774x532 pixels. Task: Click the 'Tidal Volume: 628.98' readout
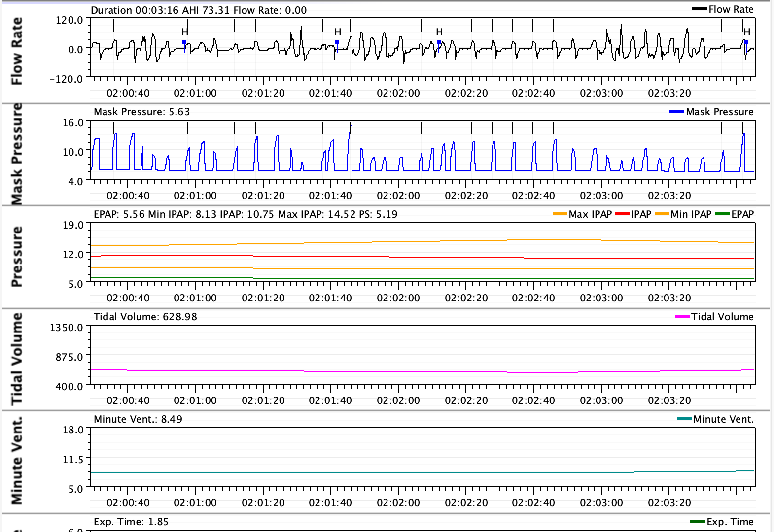145,317
